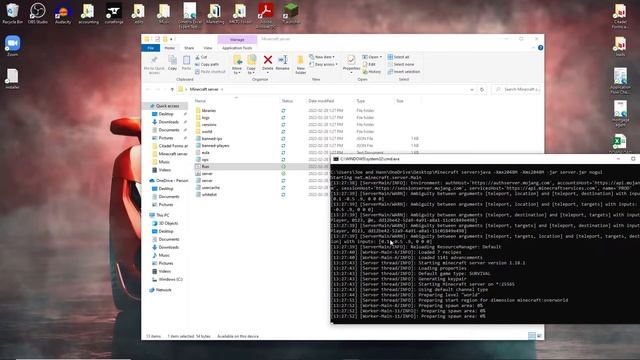Click the Properties icon in ribbon

coord(351,60)
